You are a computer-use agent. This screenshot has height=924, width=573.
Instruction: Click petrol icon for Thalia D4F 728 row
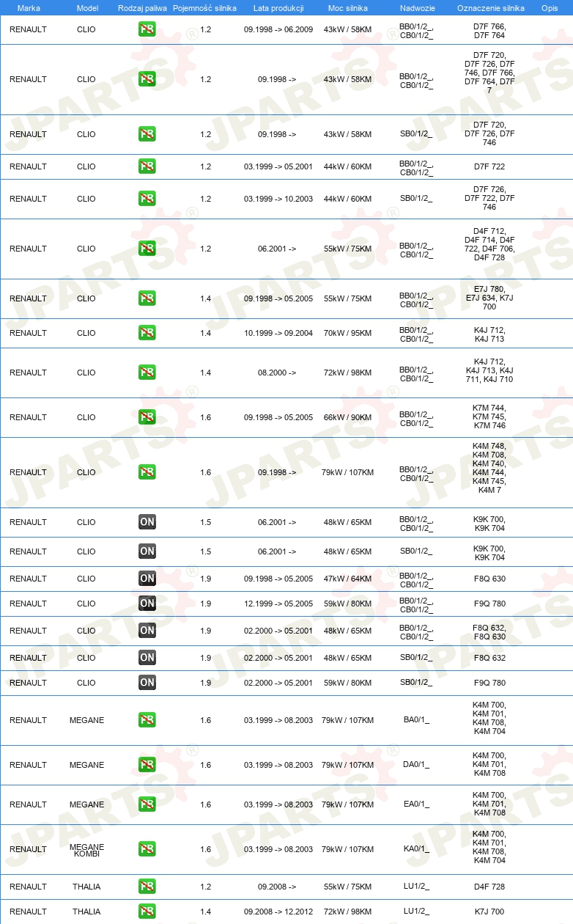tap(147, 887)
